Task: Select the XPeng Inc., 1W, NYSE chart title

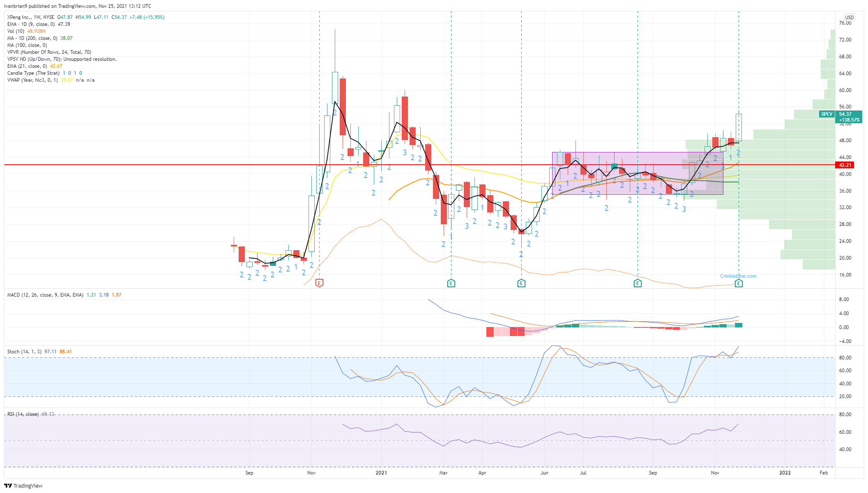Action: (31, 17)
